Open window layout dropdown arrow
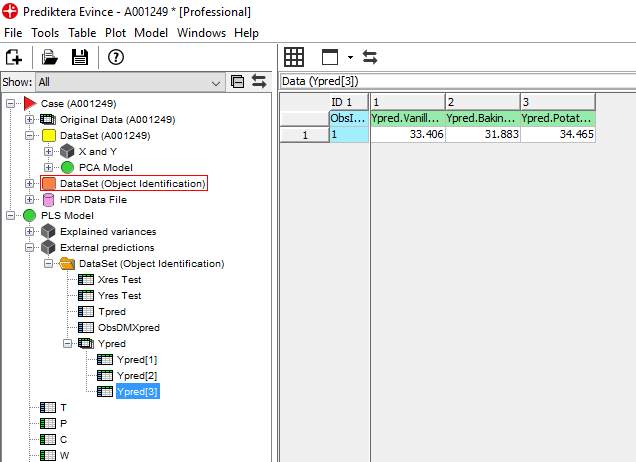This screenshot has height=462, width=636. [350, 57]
